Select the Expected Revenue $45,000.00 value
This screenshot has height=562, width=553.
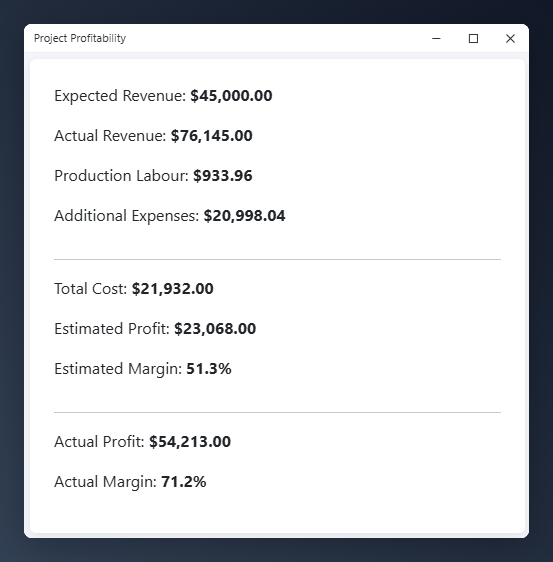231,96
